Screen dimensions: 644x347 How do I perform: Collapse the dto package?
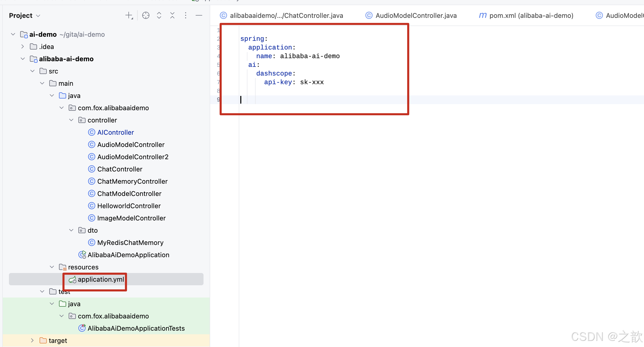pos(71,230)
